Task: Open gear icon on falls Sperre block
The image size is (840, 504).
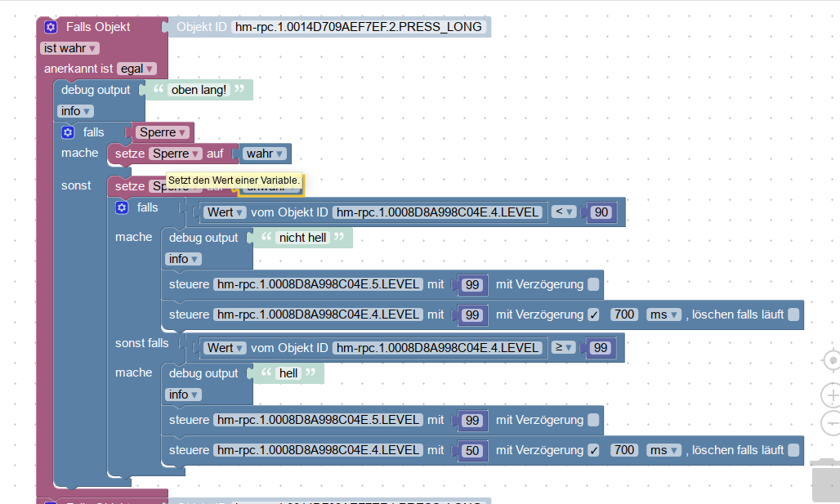Action: click(68, 132)
